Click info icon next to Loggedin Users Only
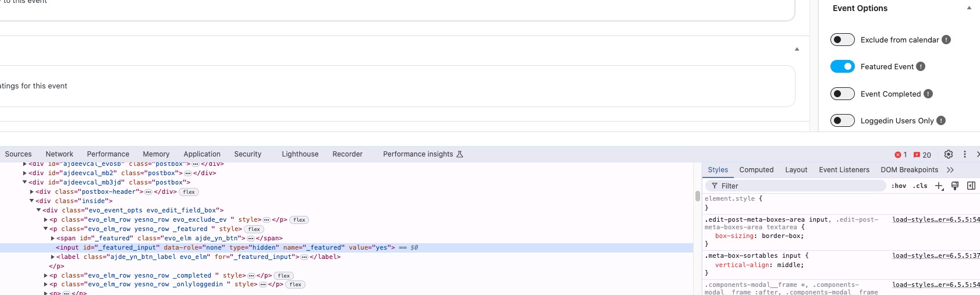The width and height of the screenshot is (980, 295). click(941, 120)
